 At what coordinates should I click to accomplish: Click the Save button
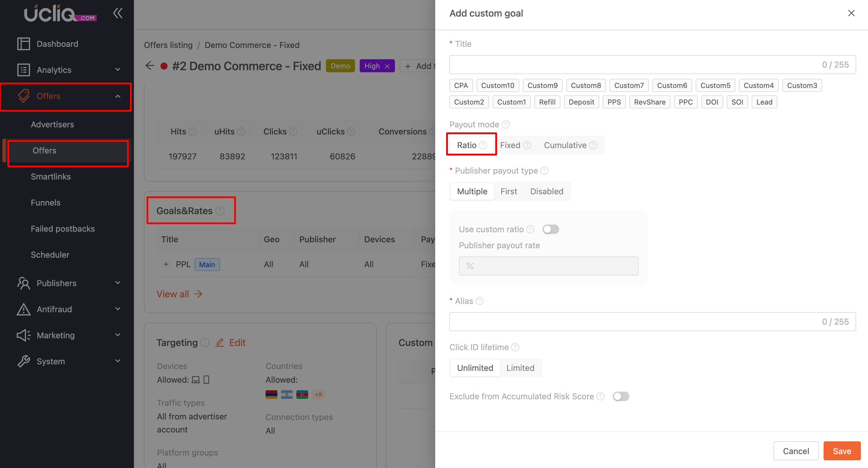[x=841, y=451]
